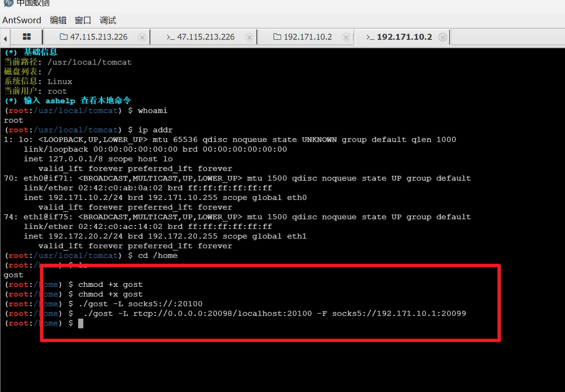Click the rtcp://0.0.0.0:20098 command line
Screen dimensions: 565x392
click(x=275, y=314)
